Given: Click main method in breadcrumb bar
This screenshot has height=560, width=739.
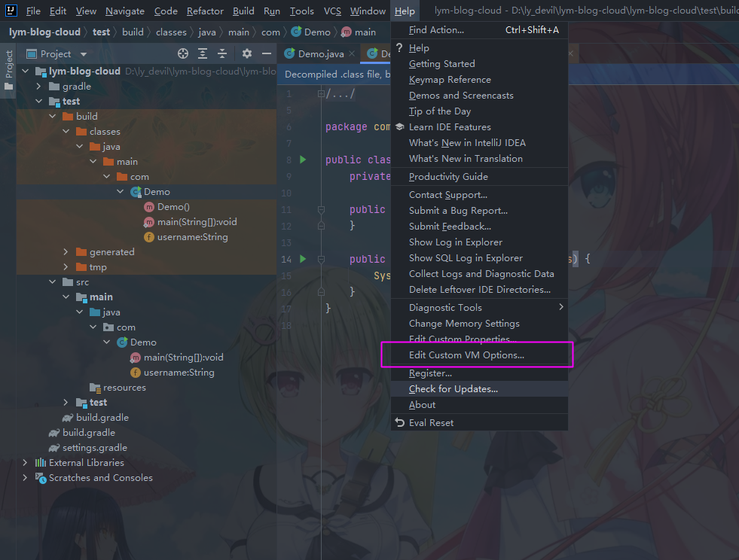Looking at the screenshot, I should click(359, 32).
